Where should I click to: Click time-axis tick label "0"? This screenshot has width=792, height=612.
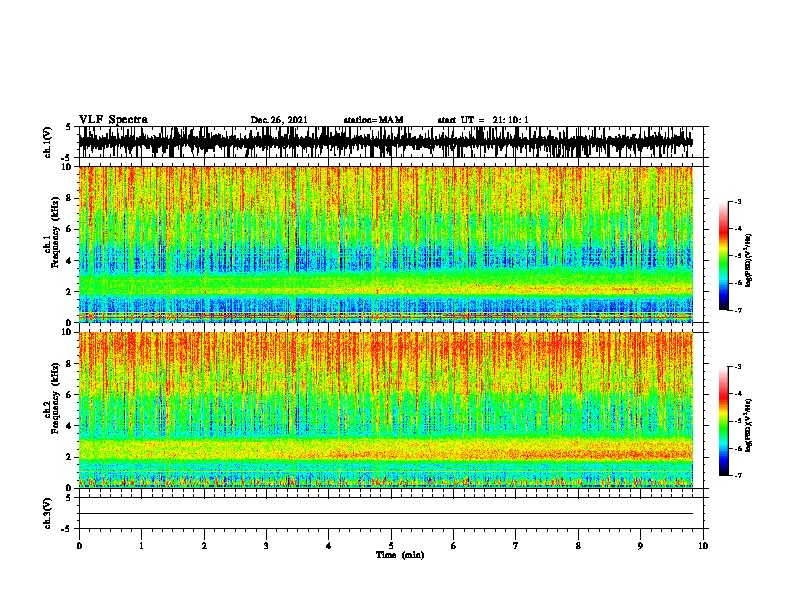click(79, 546)
